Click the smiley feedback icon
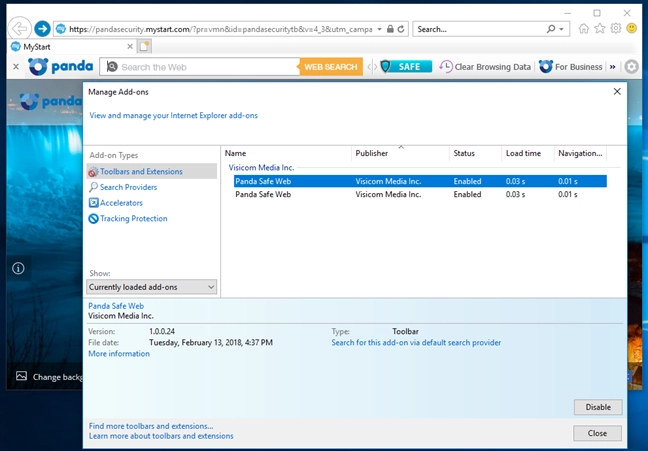This screenshot has height=451, width=648. coord(631,29)
